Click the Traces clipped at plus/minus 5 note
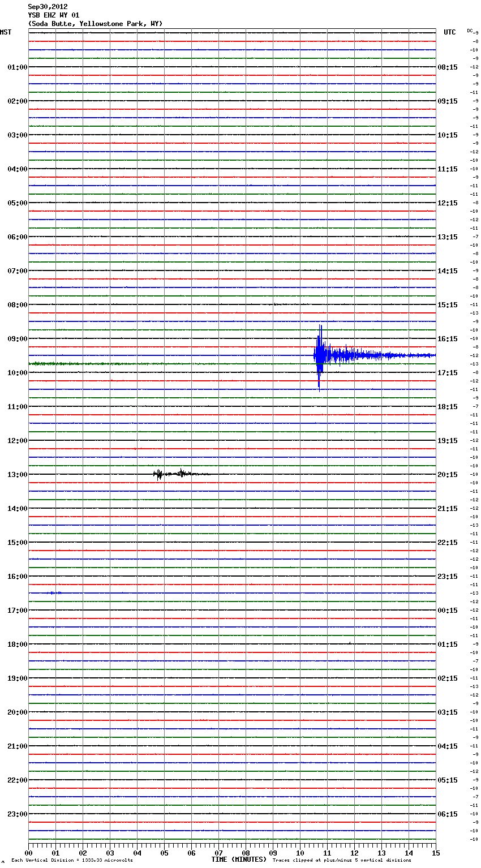This screenshot has width=481, height=868. [x=342, y=860]
